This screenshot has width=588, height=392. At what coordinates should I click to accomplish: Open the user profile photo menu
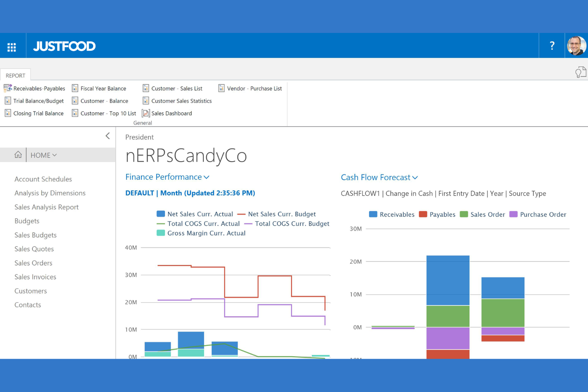click(x=576, y=46)
